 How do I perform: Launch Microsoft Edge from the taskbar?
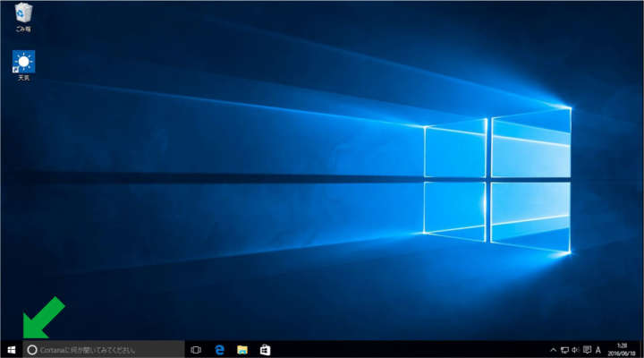219,350
